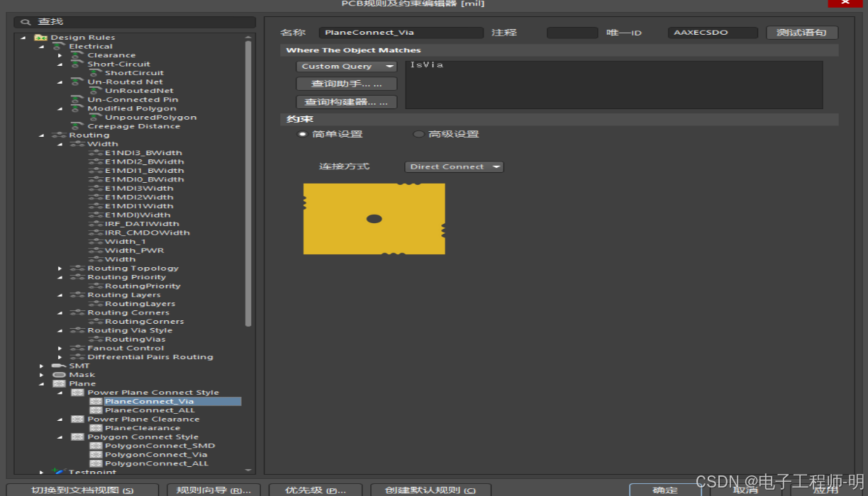Click the 查找 search field
The image size is (868, 496).
tap(135, 23)
